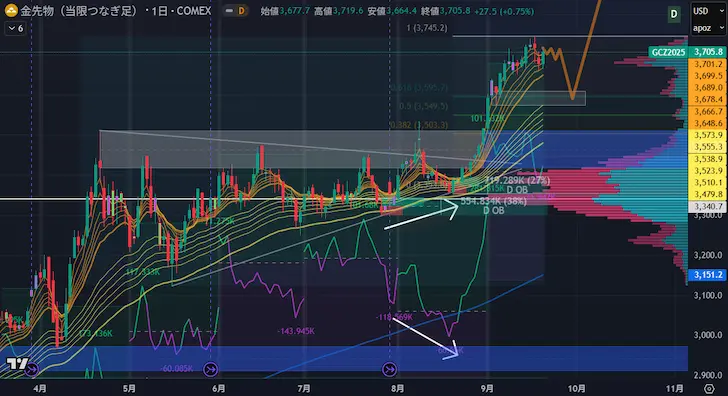Click the yellow 3,510.1 price label
The width and height of the screenshot is (728, 396).
coord(708,182)
